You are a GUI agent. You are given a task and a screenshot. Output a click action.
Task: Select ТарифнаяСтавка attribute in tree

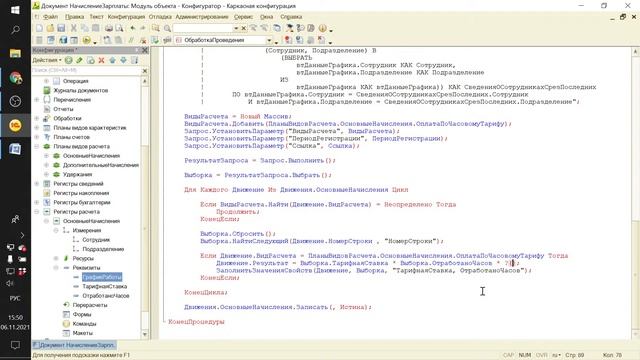pos(104,287)
